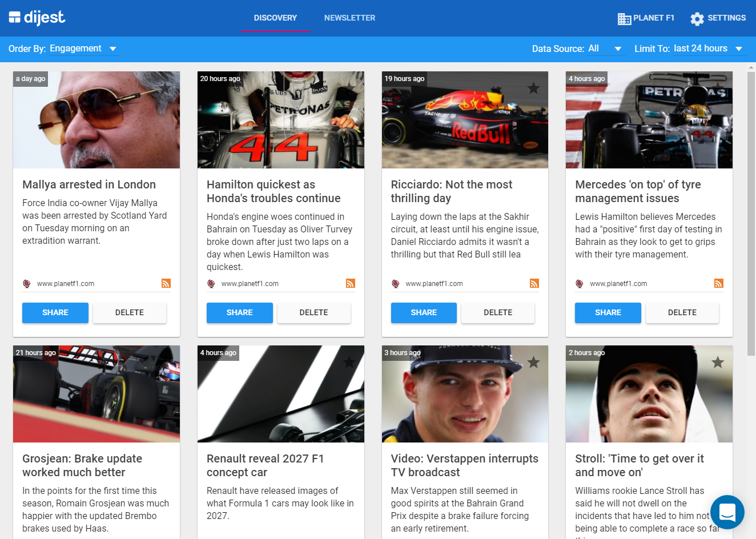The width and height of the screenshot is (756, 539).
Task: Click RSS feed icon on Mercedes tyre card
Action: 719,283
